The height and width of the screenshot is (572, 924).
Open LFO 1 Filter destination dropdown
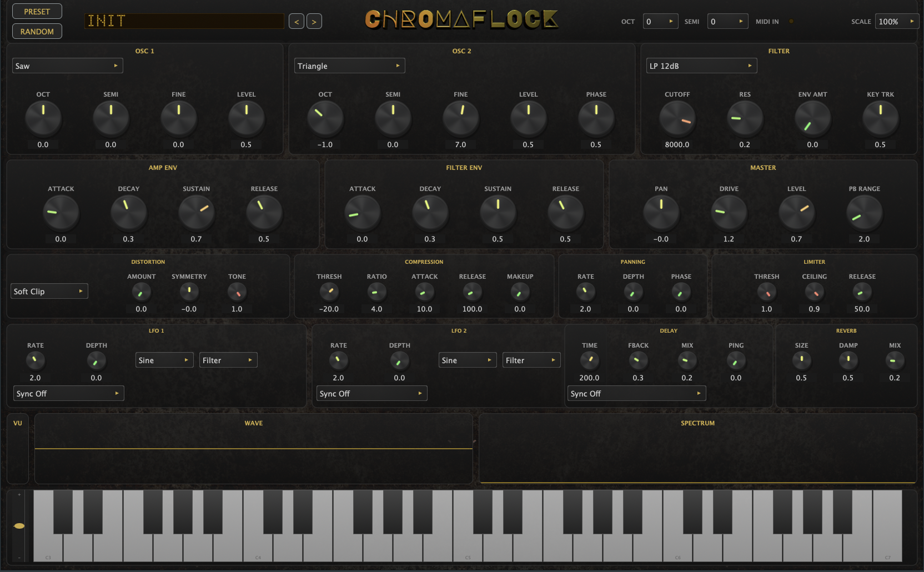[x=228, y=360]
